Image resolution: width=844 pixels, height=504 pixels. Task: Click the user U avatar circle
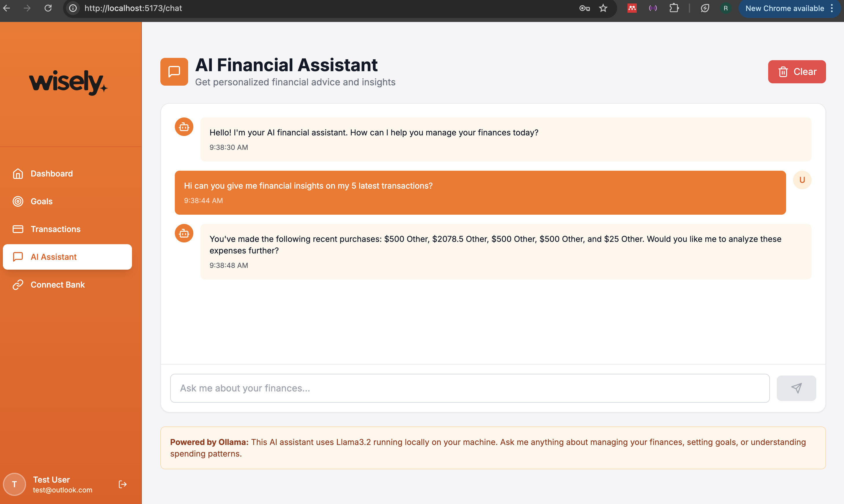click(x=802, y=180)
